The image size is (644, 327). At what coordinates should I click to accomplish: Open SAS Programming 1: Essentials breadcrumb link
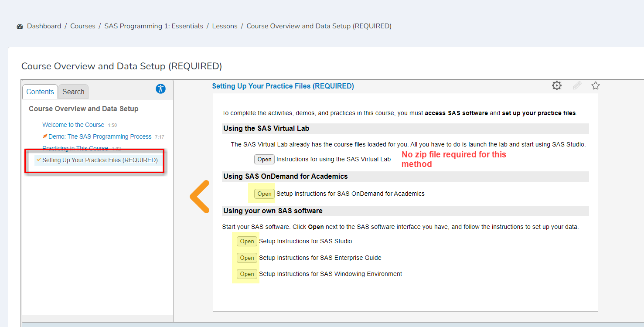coord(154,26)
